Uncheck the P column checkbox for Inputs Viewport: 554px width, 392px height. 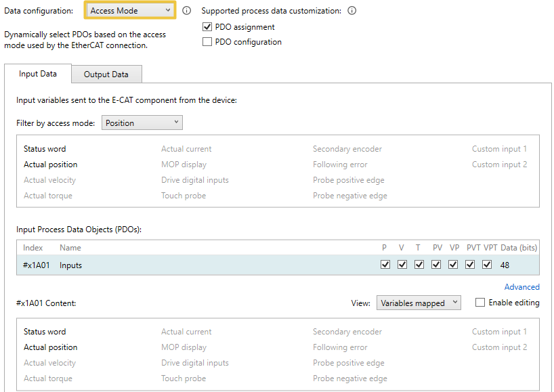click(x=385, y=265)
